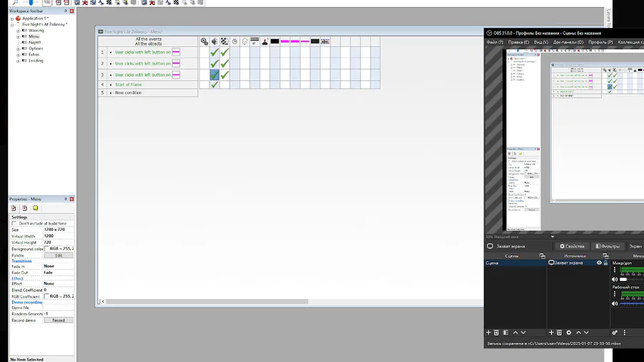Add a scene with OBS plus button
644x362 pixels.
click(488, 333)
